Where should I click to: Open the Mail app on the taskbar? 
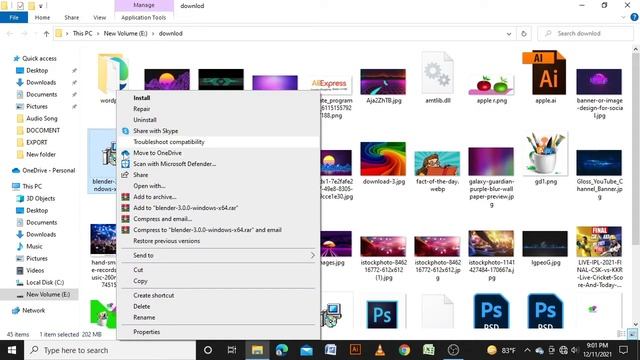(x=306, y=350)
